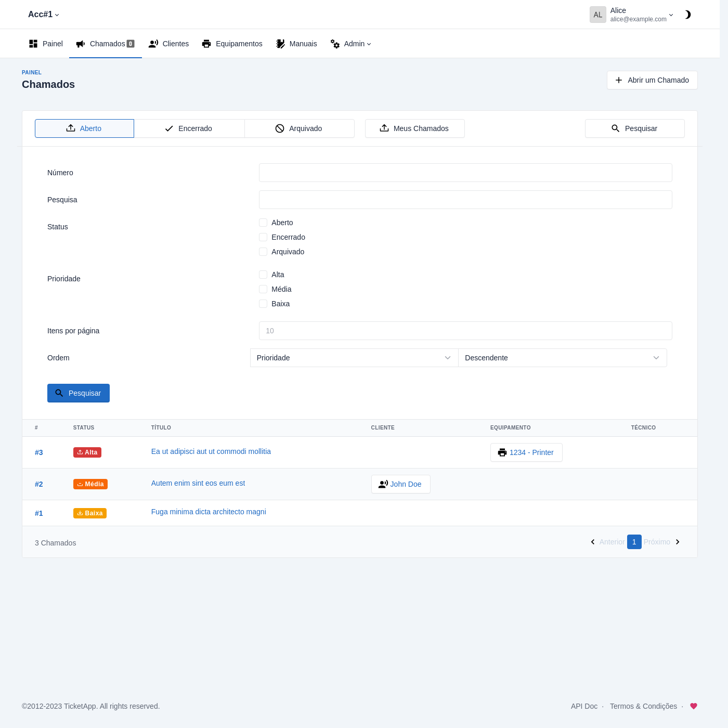
Task: Click Abrir um Chamado button
Action: [x=652, y=80]
